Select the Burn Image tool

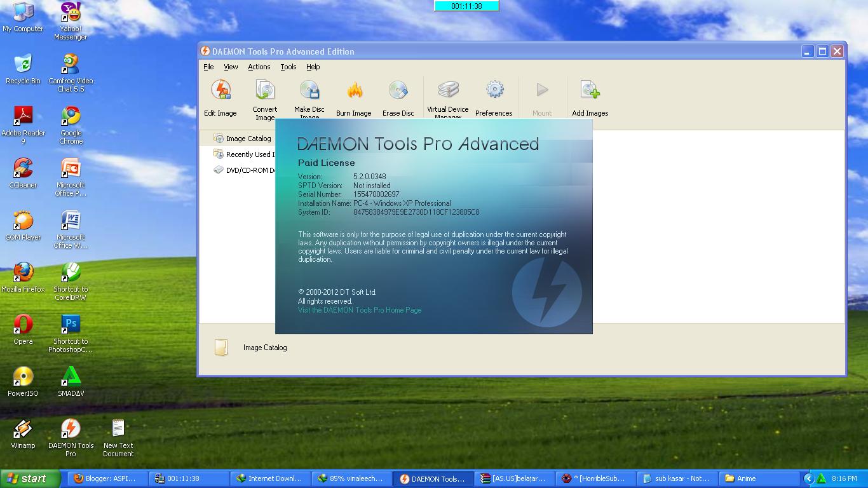pyautogui.click(x=353, y=97)
